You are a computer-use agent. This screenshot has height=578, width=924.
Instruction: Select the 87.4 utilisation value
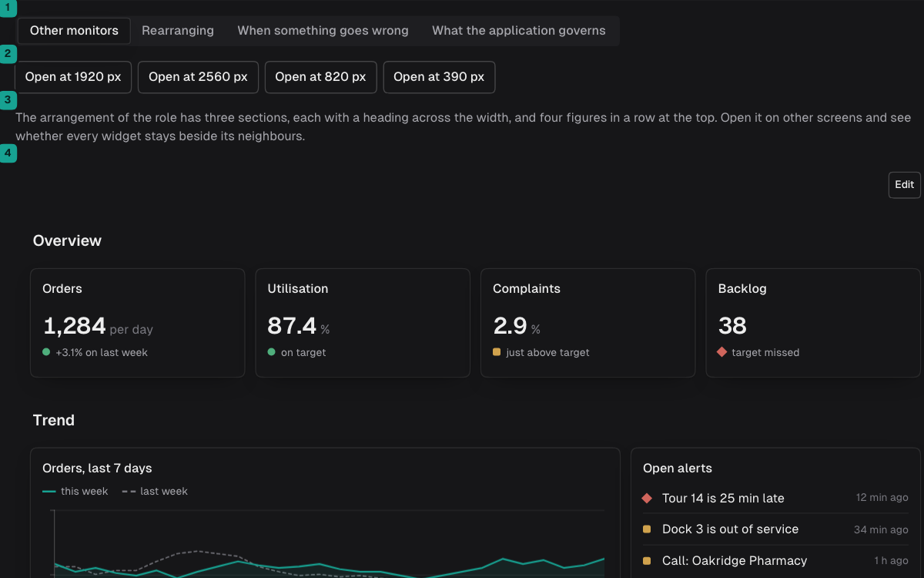pos(292,326)
